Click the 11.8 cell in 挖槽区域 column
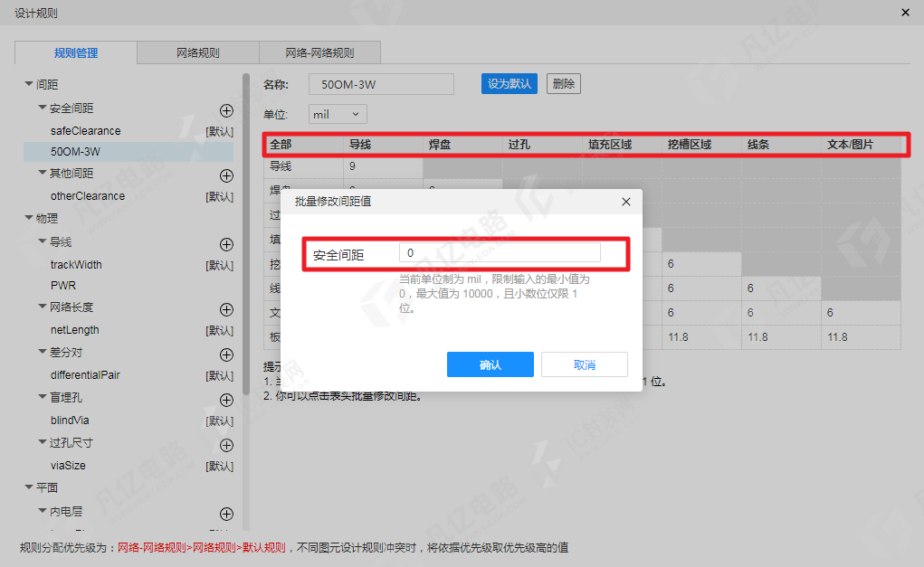The height and width of the screenshot is (567, 924). tap(701, 336)
